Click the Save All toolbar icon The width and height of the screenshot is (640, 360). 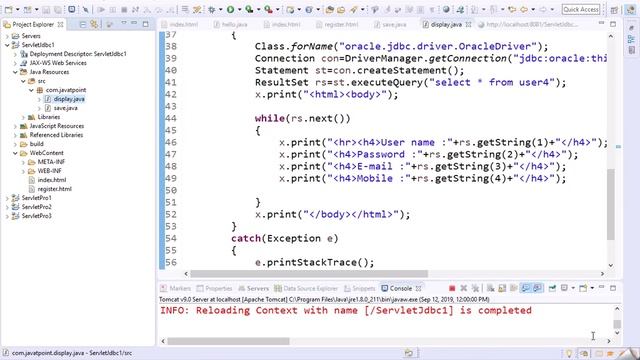click(x=57, y=9)
